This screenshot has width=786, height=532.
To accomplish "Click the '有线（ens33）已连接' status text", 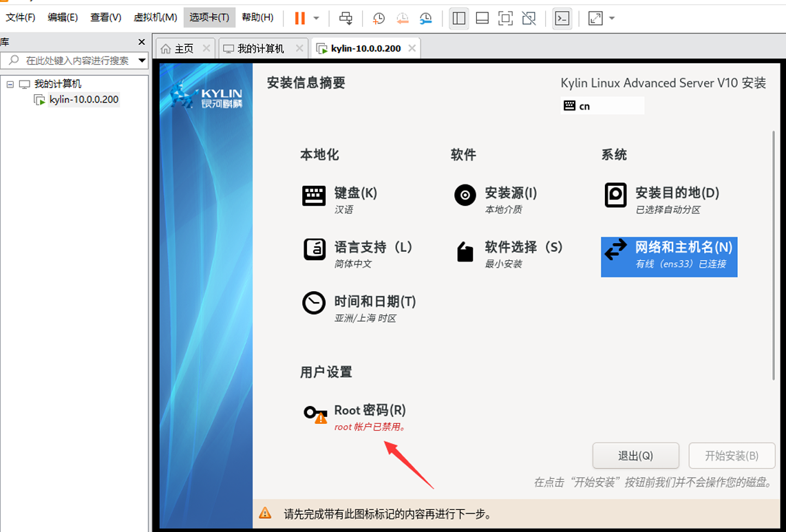I will coord(681,264).
